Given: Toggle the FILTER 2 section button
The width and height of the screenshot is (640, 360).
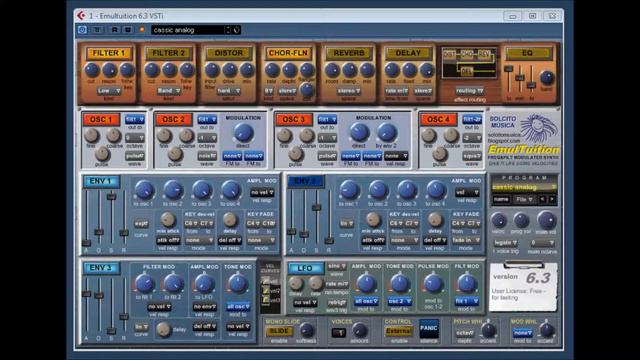Looking at the screenshot, I should pyautogui.click(x=169, y=53).
